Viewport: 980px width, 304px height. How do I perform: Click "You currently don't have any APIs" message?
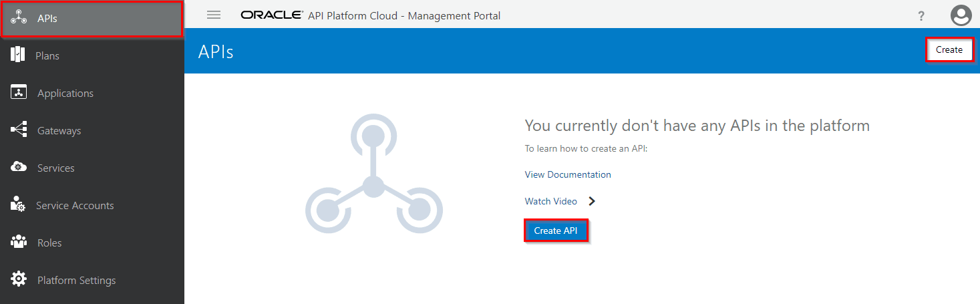(x=697, y=126)
